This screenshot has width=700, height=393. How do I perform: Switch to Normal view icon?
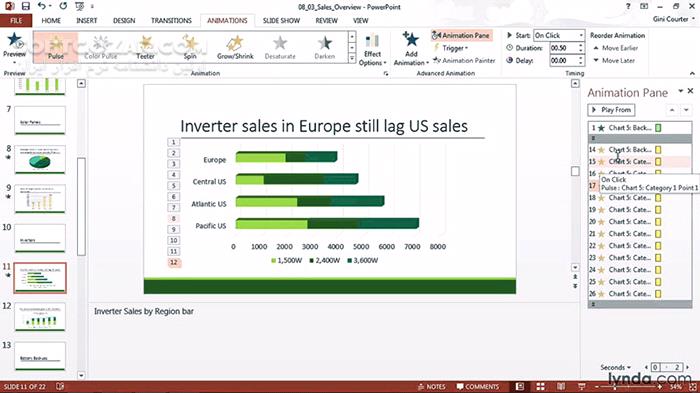520,387
